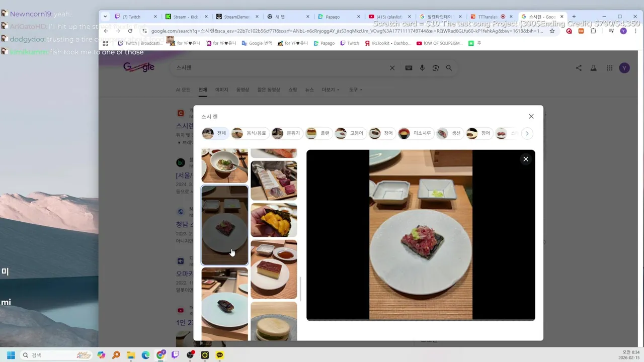
Task: Open the Chrome profile avatar in toolbar
Action: (623, 31)
